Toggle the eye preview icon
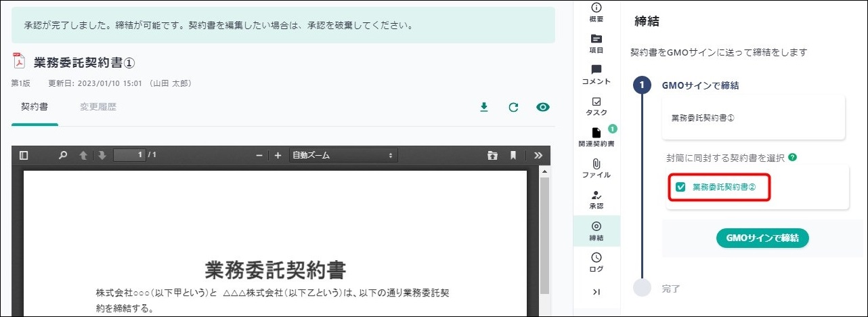 542,107
